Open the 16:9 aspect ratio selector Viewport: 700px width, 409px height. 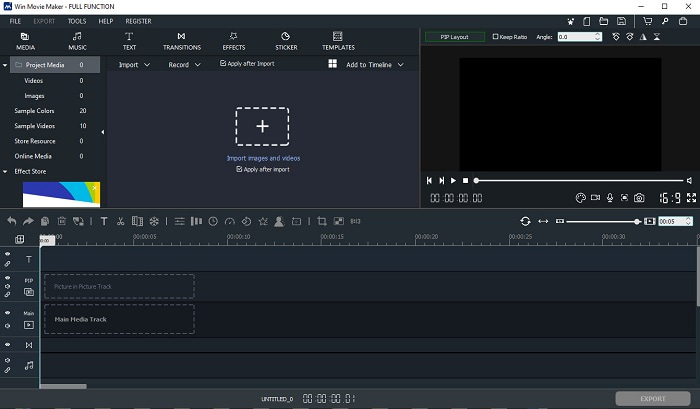pos(670,198)
